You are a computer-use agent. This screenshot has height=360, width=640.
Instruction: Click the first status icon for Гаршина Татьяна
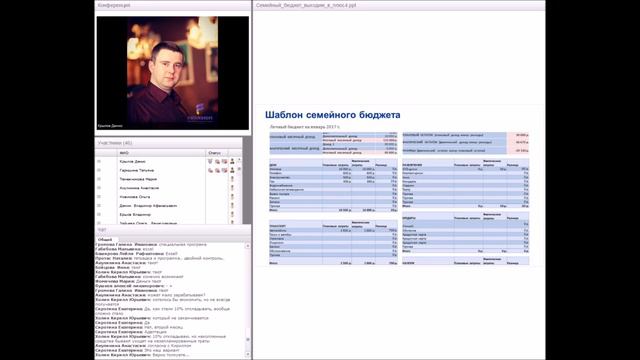210,171
